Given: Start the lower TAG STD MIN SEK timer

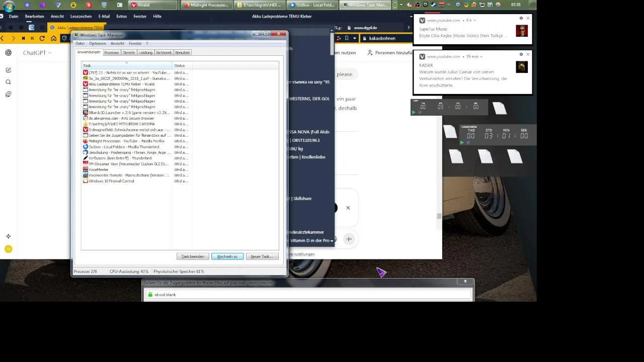Looking at the screenshot, I should (462, 143).
